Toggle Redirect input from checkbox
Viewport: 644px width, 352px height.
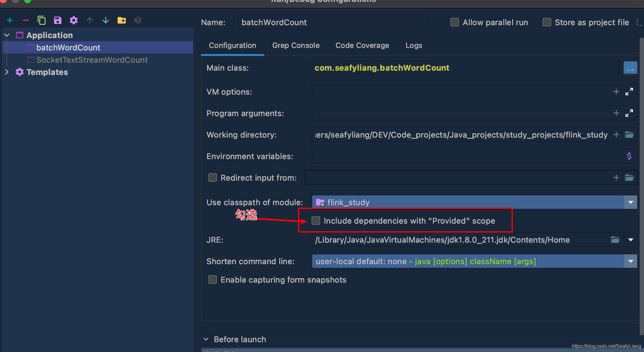coord(213,178)
